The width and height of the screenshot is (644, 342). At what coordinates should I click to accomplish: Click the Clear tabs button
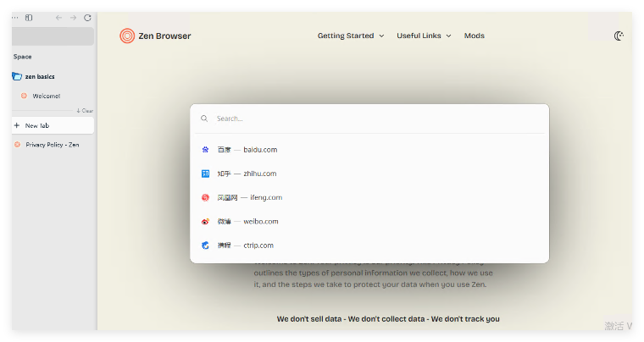pos(85,111)
